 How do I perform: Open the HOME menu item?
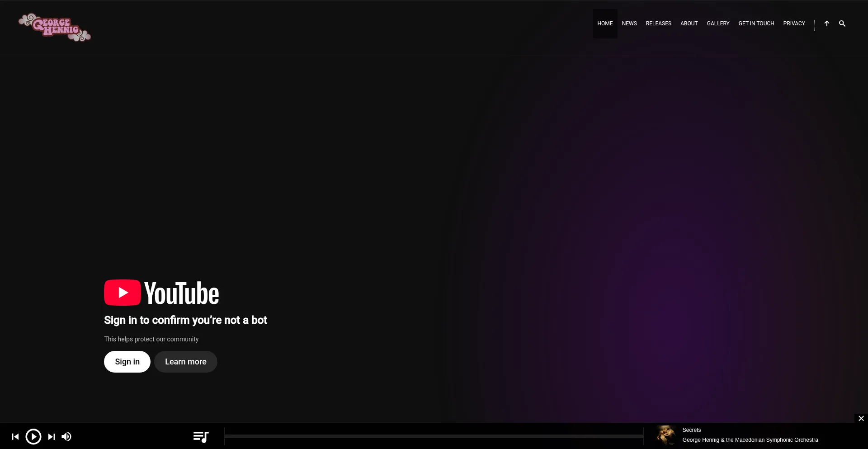[x=605, y=24]
